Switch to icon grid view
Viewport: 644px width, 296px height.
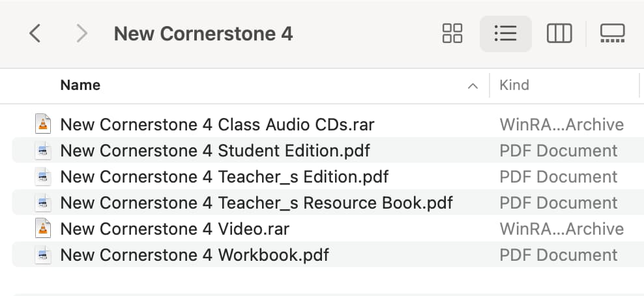[x=452, y=33]
